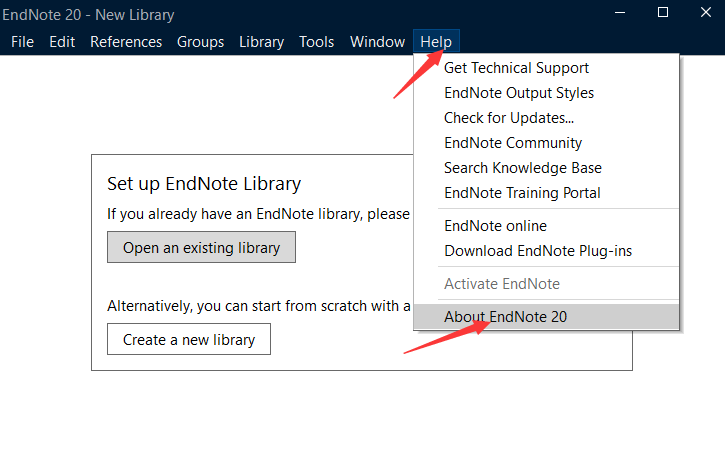Click the Set up EndNote Library heading
The width and height of the screenshot is (725, 465).
point(204,184)
